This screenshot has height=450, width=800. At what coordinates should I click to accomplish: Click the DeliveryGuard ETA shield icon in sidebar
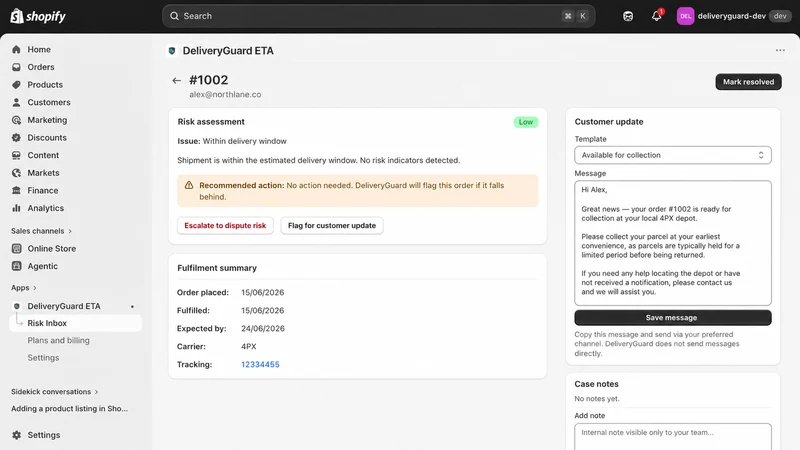click(16, 306)
